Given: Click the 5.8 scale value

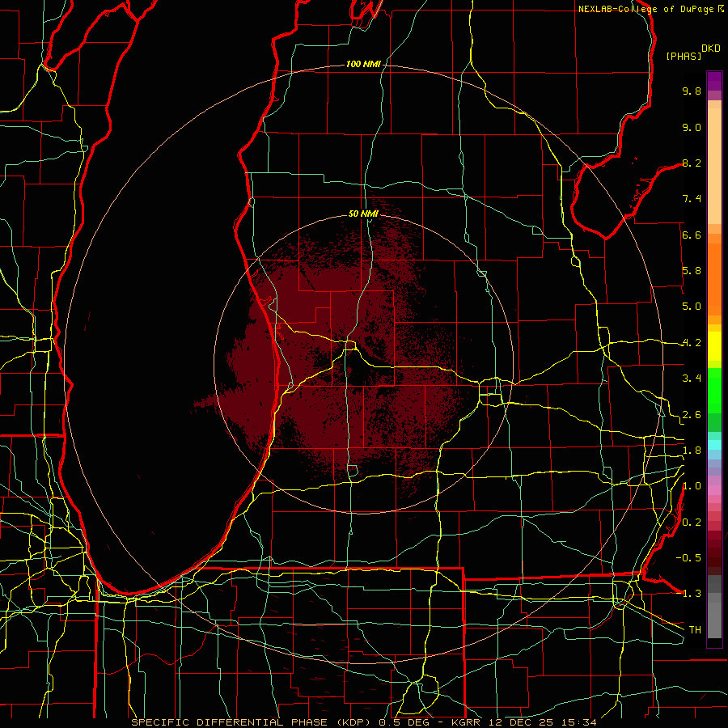Looking at the screenshot, I should [x=692, y=271].
